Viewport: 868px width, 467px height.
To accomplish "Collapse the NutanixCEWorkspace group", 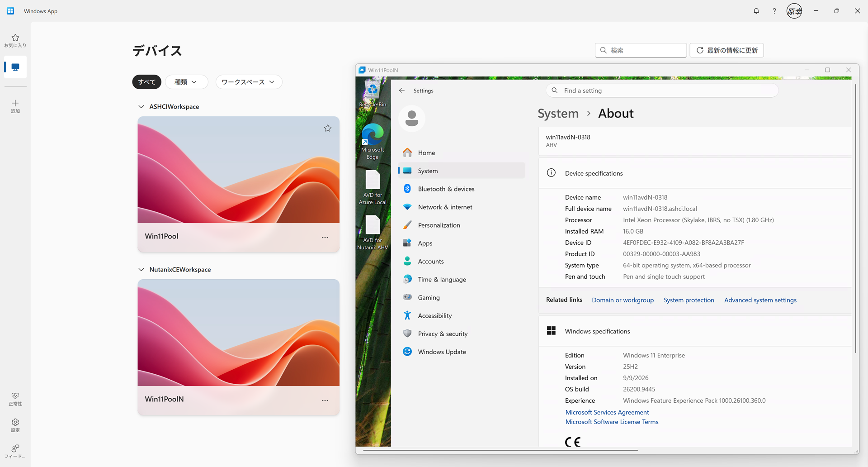I will pos(142,270).
